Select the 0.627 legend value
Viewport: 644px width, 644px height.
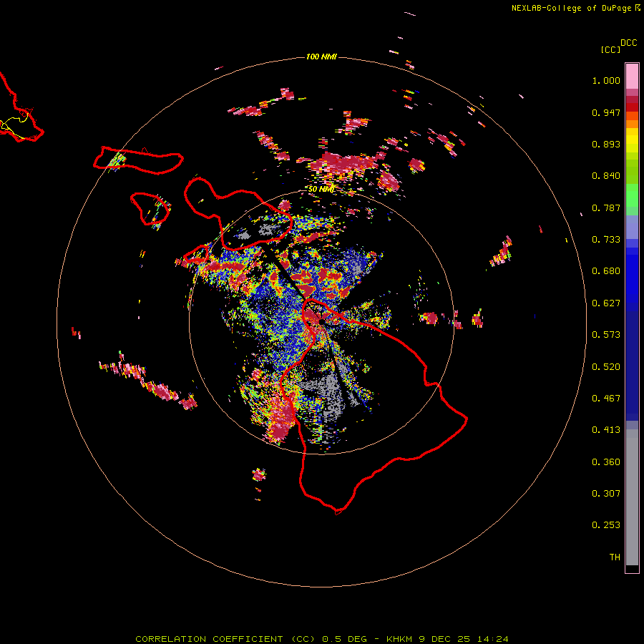click(x=606, y=303)
